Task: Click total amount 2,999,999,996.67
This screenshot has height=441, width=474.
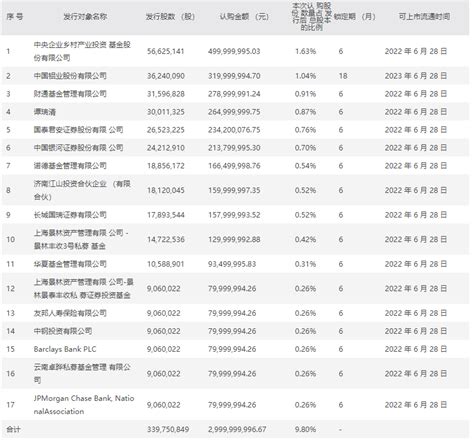Action: coord(237,429)
